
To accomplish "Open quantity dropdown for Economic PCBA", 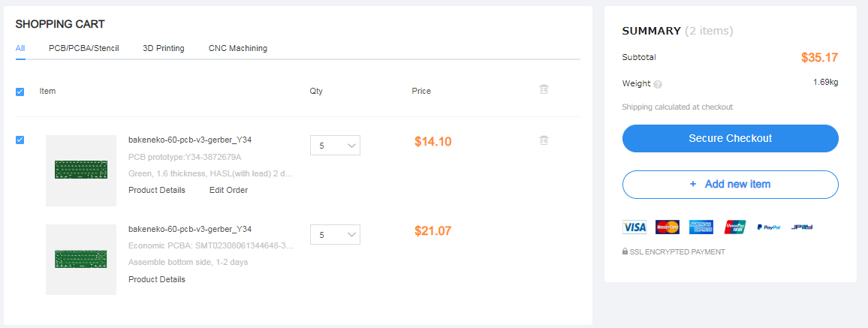I will click(x=335, y=235).
